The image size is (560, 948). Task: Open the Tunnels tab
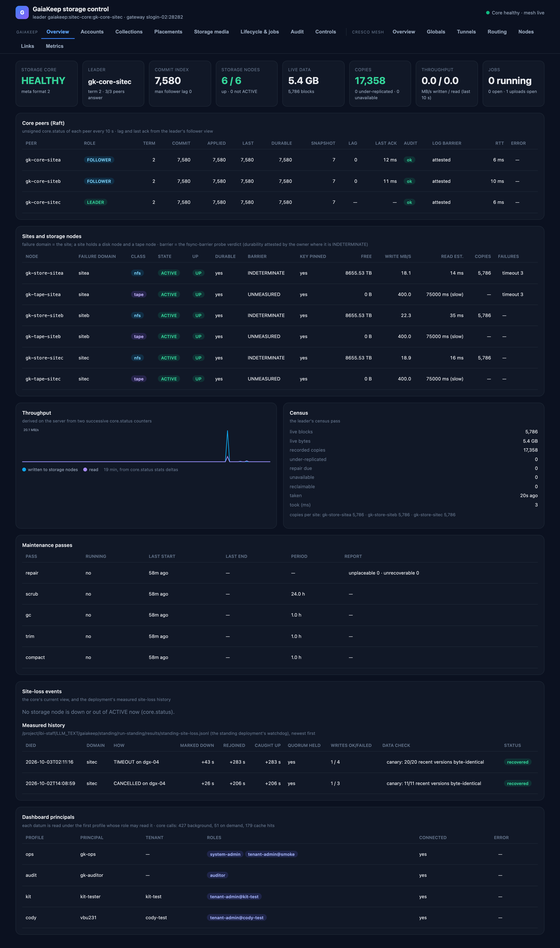point(466,32)
